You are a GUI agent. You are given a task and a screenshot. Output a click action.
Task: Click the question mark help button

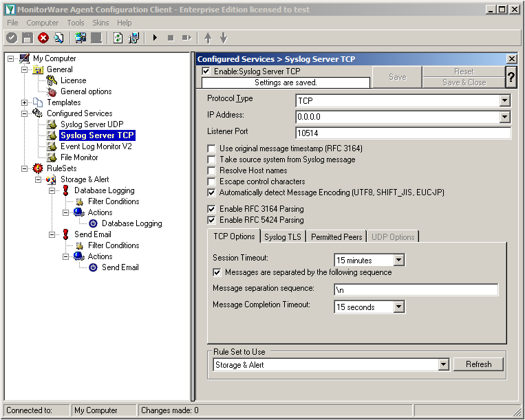(511, 77)
